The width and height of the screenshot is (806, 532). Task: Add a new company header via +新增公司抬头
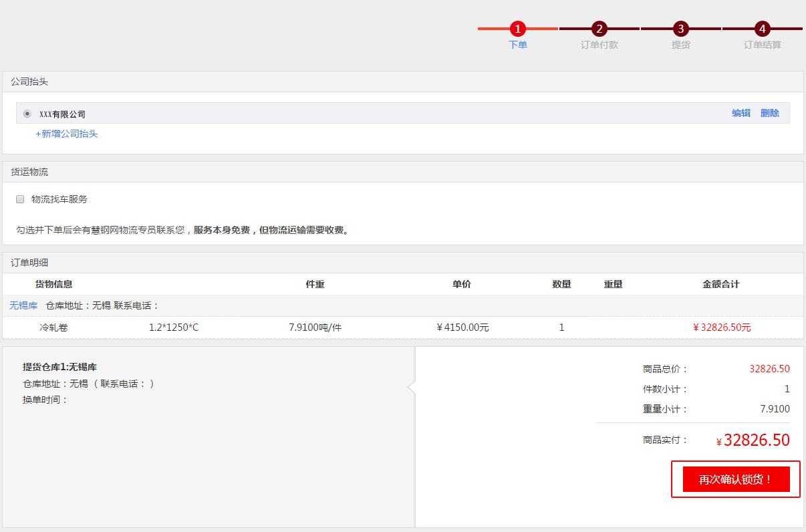tap(67, 134)
